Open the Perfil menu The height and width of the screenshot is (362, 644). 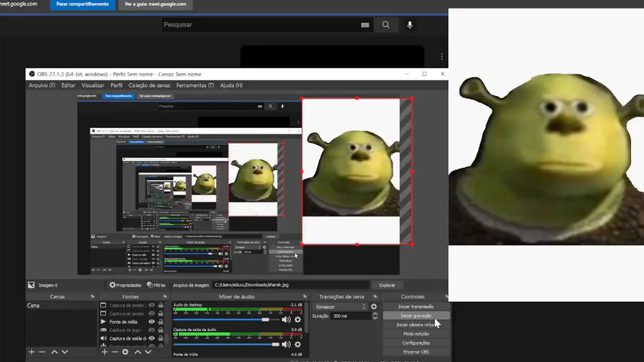[x=116, y=85]
